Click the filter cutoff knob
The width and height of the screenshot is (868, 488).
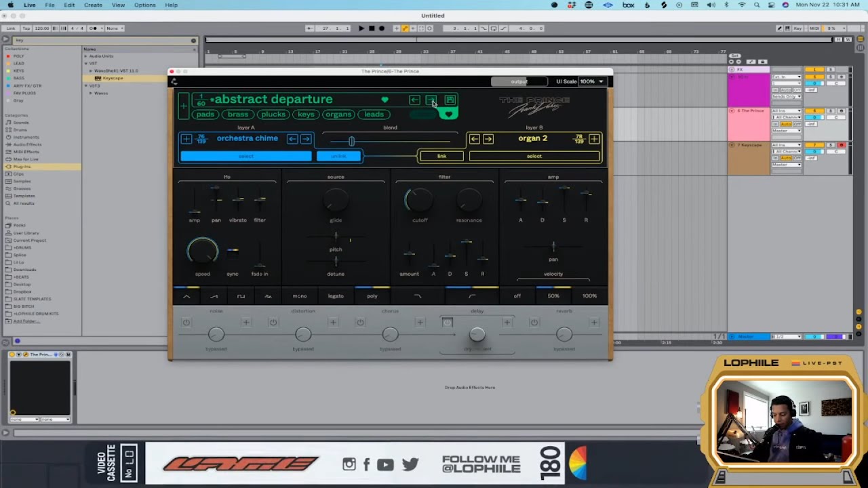(x=420, y=201)
